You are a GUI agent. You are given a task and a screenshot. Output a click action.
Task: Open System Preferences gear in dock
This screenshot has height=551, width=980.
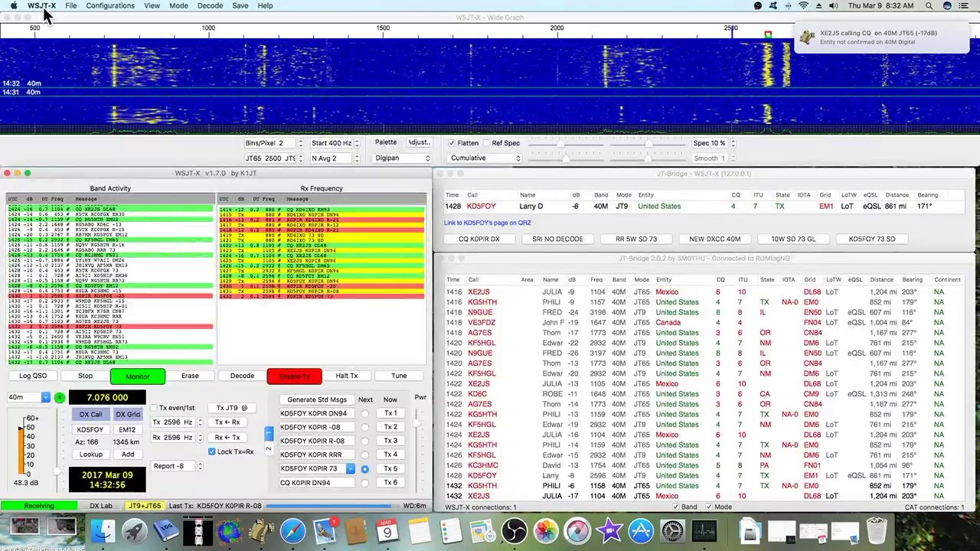(673, 530)
